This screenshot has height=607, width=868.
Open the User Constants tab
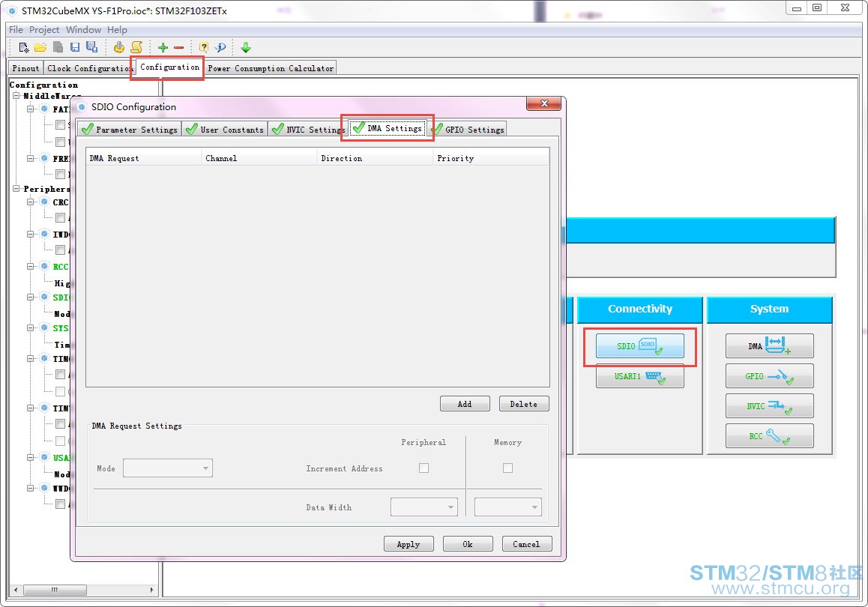coord(225,130)
